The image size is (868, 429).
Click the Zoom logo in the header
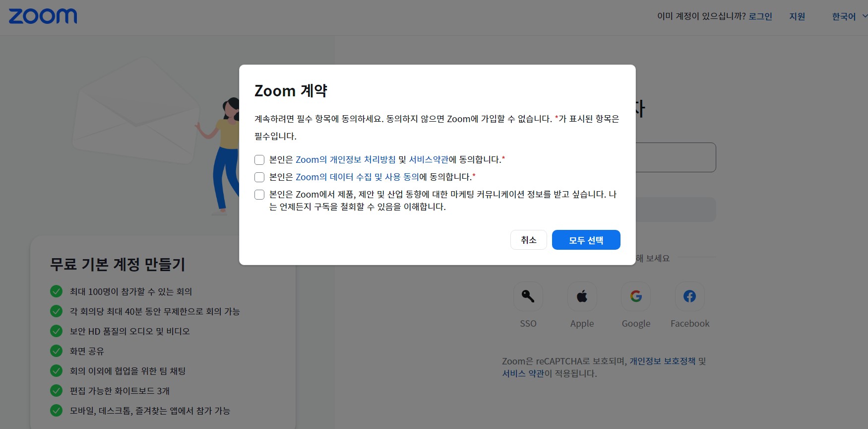coord(43,16)
